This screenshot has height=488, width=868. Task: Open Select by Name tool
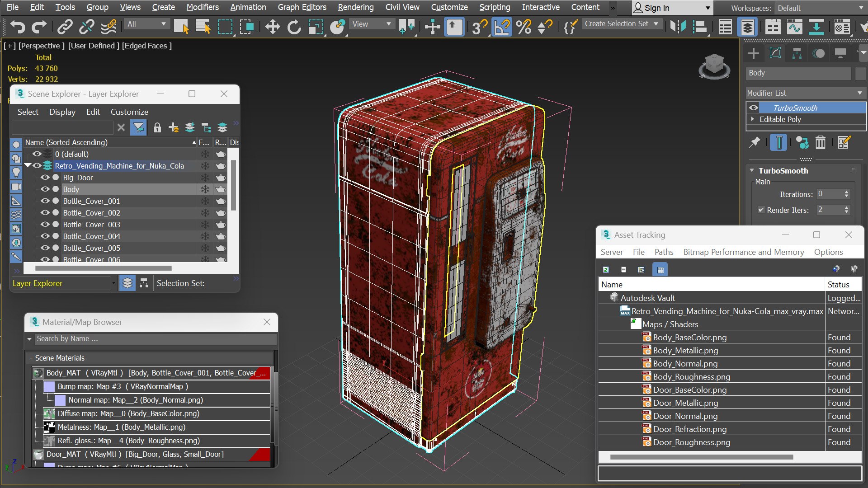(x=203, y=27)
